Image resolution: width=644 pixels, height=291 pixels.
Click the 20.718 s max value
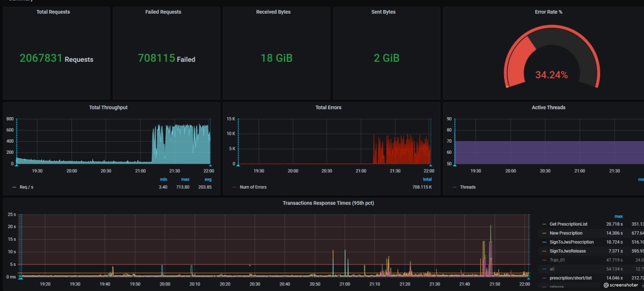[x=614, y=224]
